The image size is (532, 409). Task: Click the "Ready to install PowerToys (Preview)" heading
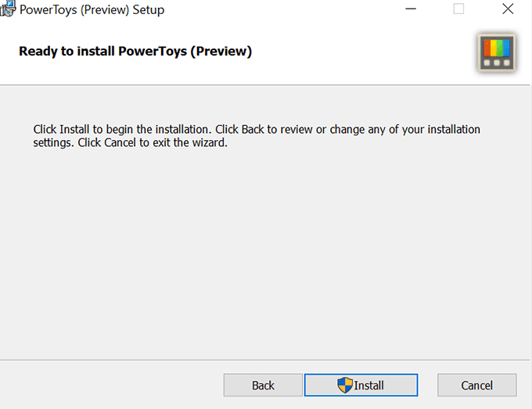[x=135, y=52]
